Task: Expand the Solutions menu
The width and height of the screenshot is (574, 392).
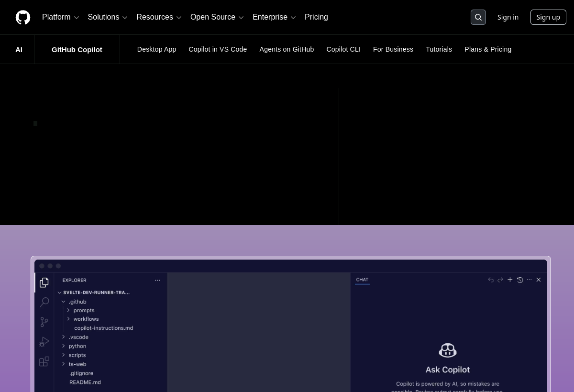Action: (x=108, y=17)
